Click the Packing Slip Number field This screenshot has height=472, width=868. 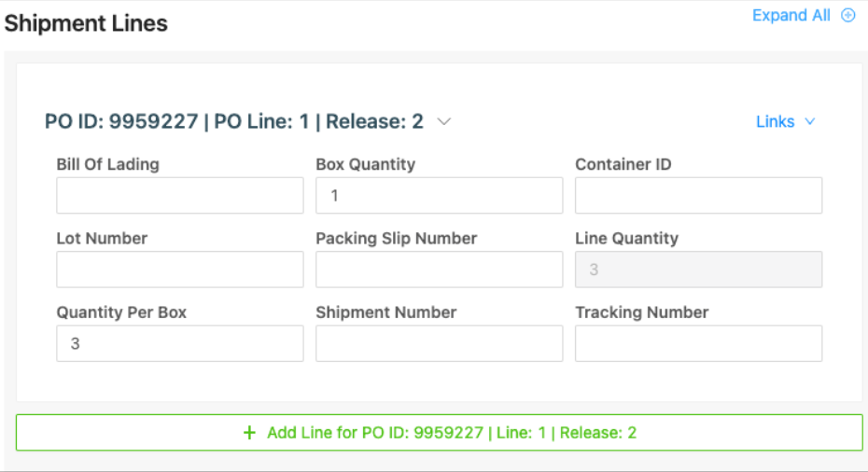439,270
